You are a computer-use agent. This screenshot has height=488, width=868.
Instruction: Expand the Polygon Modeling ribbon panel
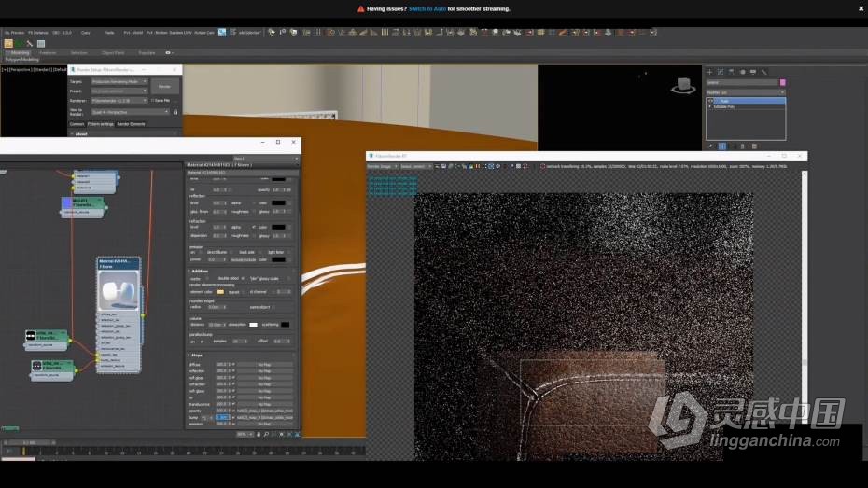pyautogui.click(x=22, y=59)
